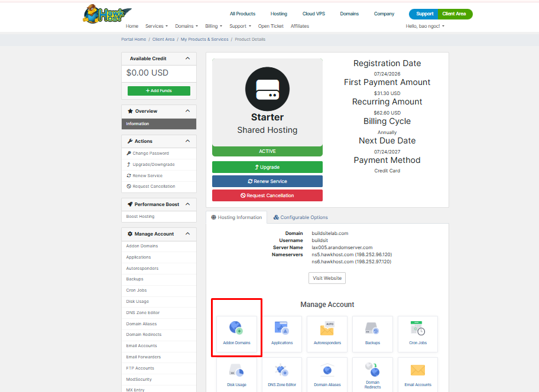This screenshot has height=392, width=539.
Task: Open the Billing dropdown menu
Action: point(213,26)
